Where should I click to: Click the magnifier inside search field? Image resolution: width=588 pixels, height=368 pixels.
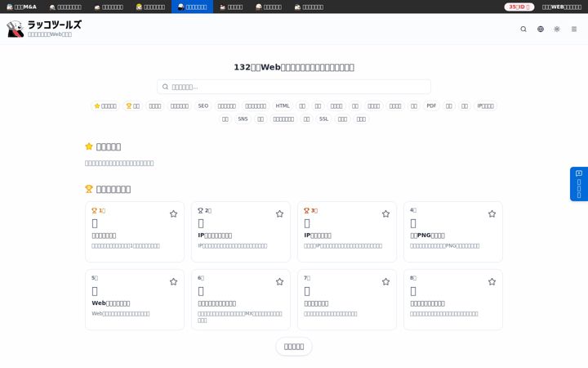point(165,87)
